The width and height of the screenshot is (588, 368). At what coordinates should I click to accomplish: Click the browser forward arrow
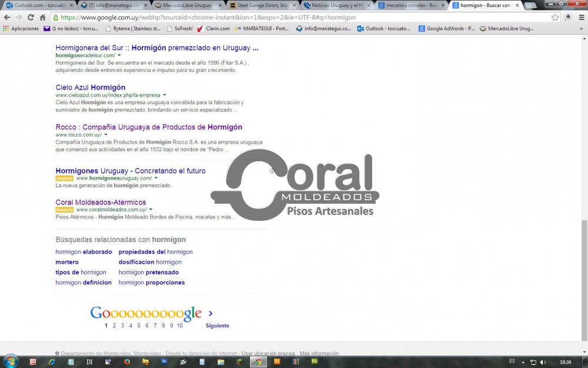click(19, 17)
